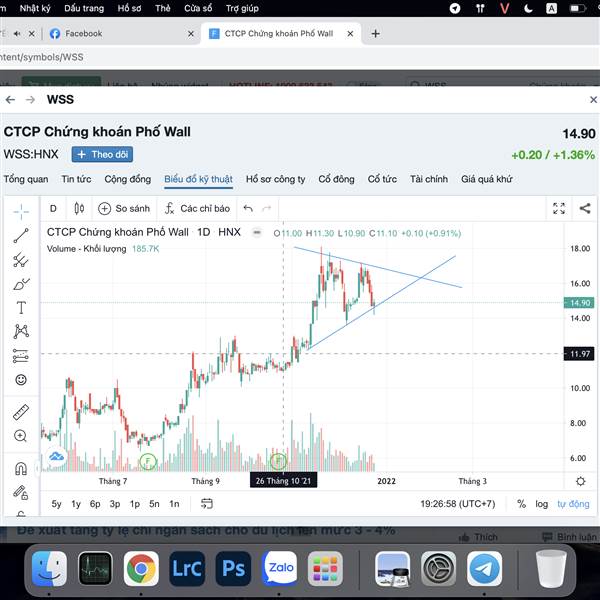Viewport: 600px width, 600px height.
Task: Open timezone 19:26:58 (UTC+7) menu
Action: [458, 504]
